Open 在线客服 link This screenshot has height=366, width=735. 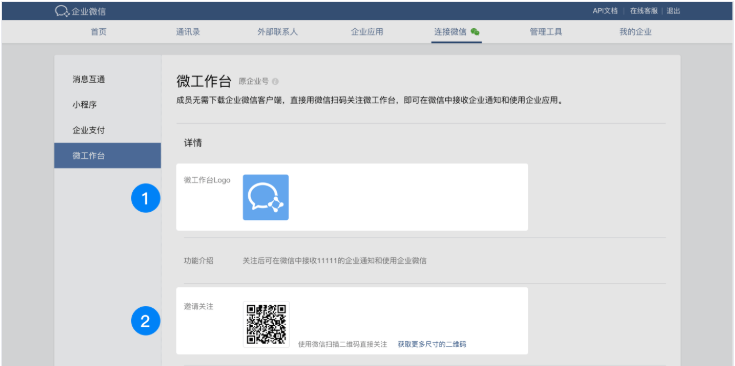click(x=643, y=11)
